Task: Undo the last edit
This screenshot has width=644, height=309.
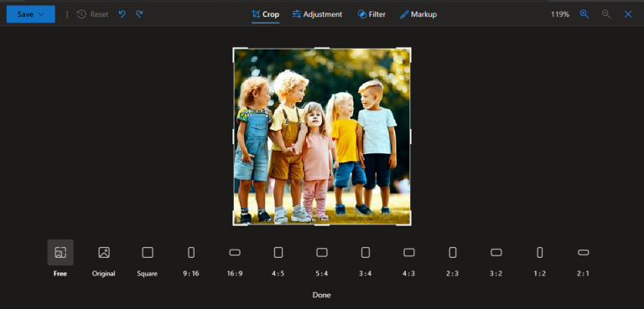Action: [x=122, y=14]
